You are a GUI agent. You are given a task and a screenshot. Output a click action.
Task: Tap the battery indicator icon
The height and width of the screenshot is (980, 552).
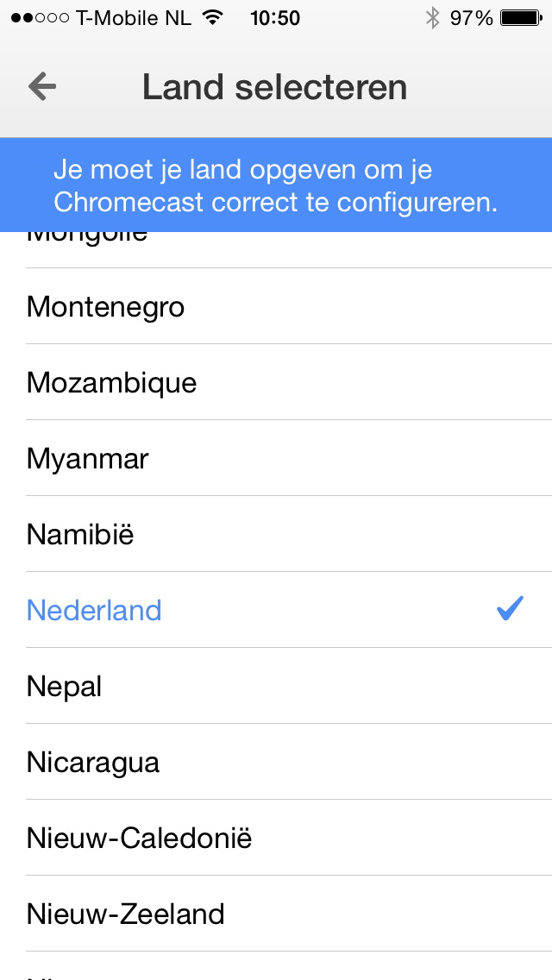520,17
